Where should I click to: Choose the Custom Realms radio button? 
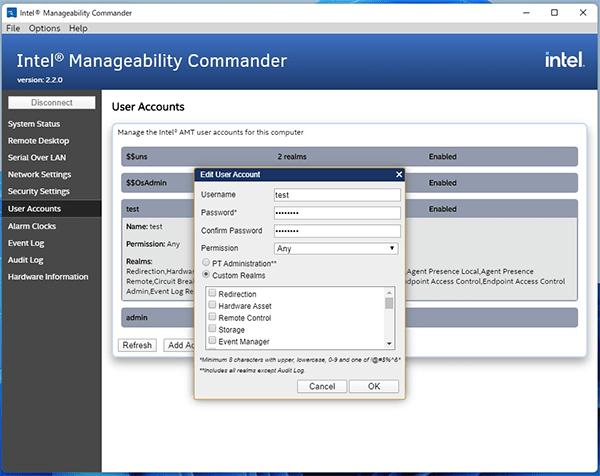206,274
